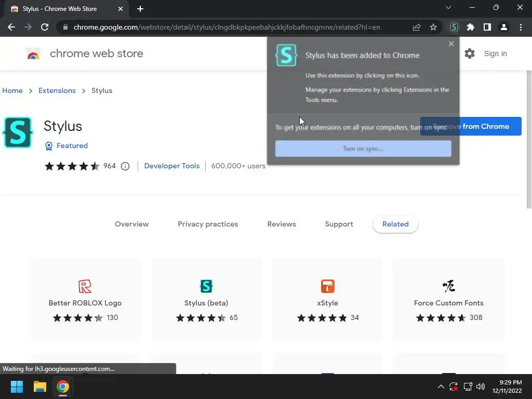Viewport: 532px width, 399px height.
Task: Open network settings tray icon
Action: (468, 387)
